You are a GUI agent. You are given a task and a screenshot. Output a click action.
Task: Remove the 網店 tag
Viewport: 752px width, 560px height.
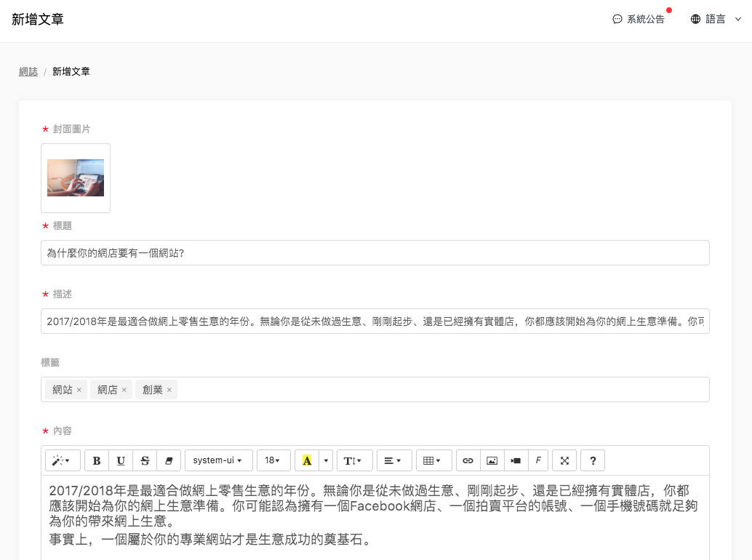[x=124, y=391]
